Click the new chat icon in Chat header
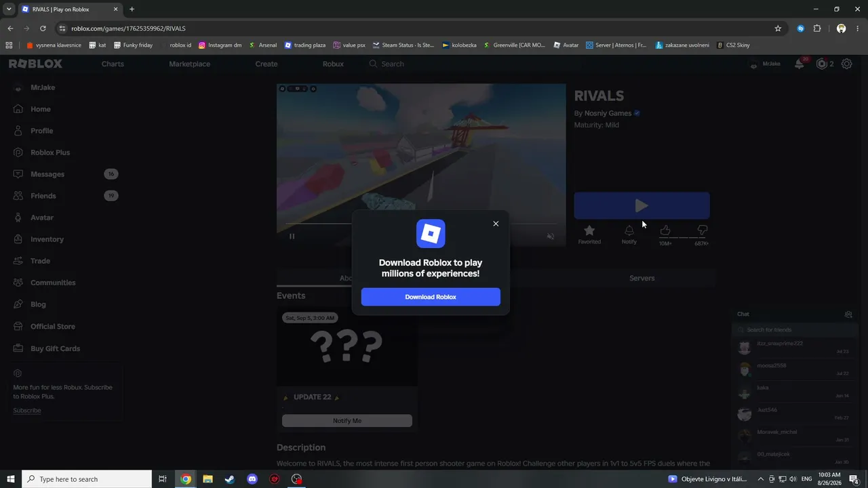Screen dimensions: 868x488 tap(848, 314)
